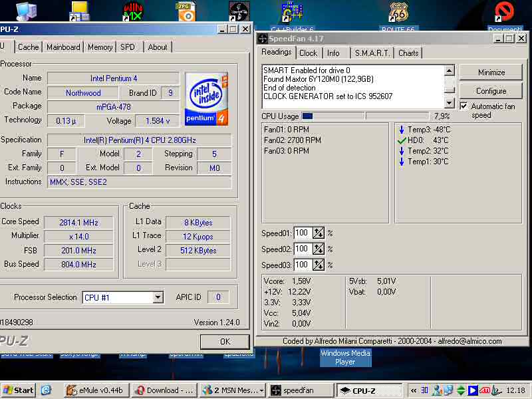View the Charts tab in SpeedFan
532x399 pixels.
(x=408, y=53)
